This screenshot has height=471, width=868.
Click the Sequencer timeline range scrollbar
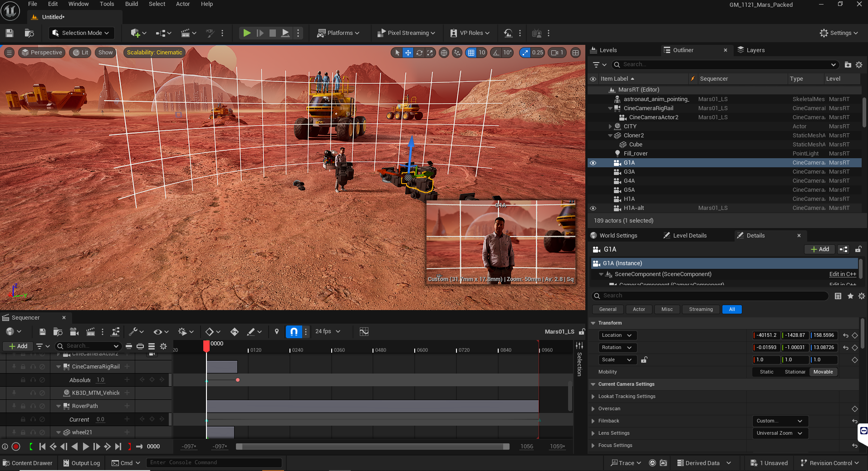click(372, 447)
